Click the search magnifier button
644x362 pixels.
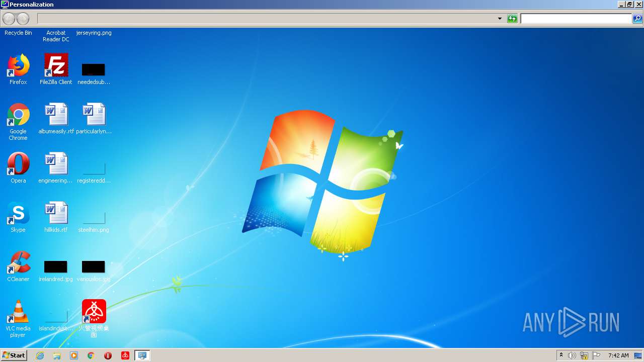point(637,19)
